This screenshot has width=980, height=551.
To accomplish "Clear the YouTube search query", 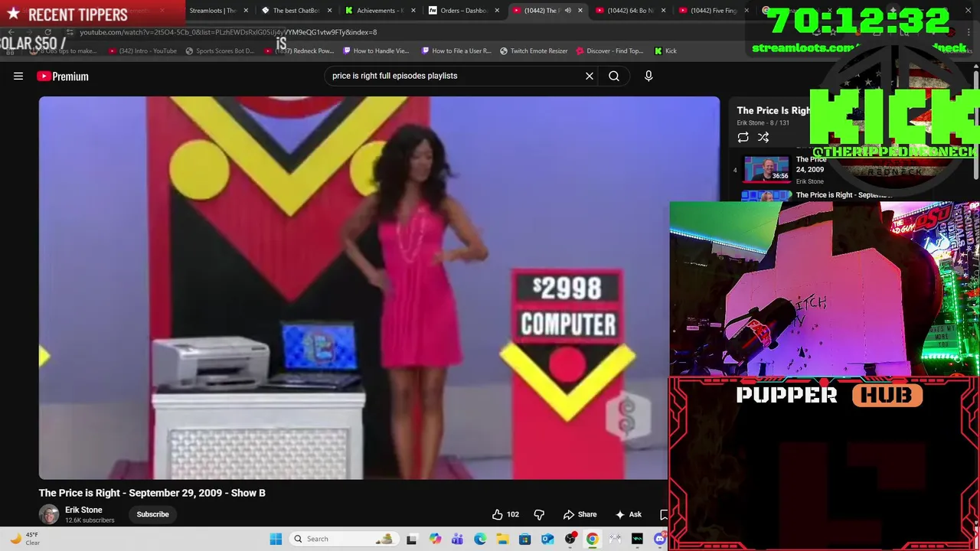I will (x=590, y=76).
